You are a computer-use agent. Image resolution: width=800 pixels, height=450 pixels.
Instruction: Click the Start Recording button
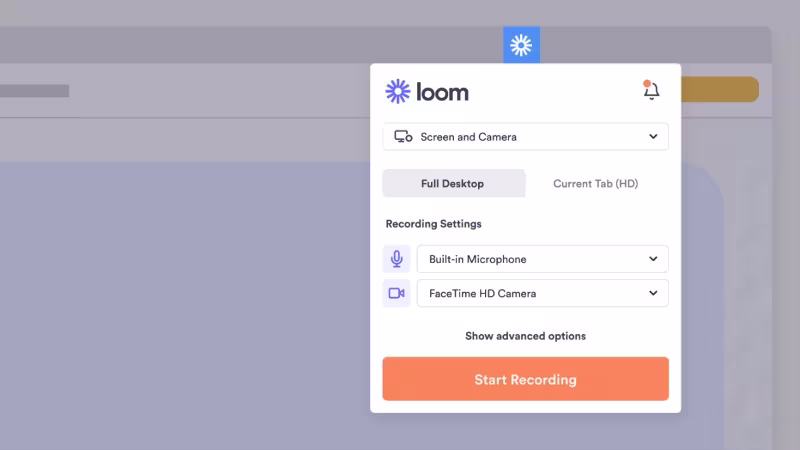(x=526, y=379)
